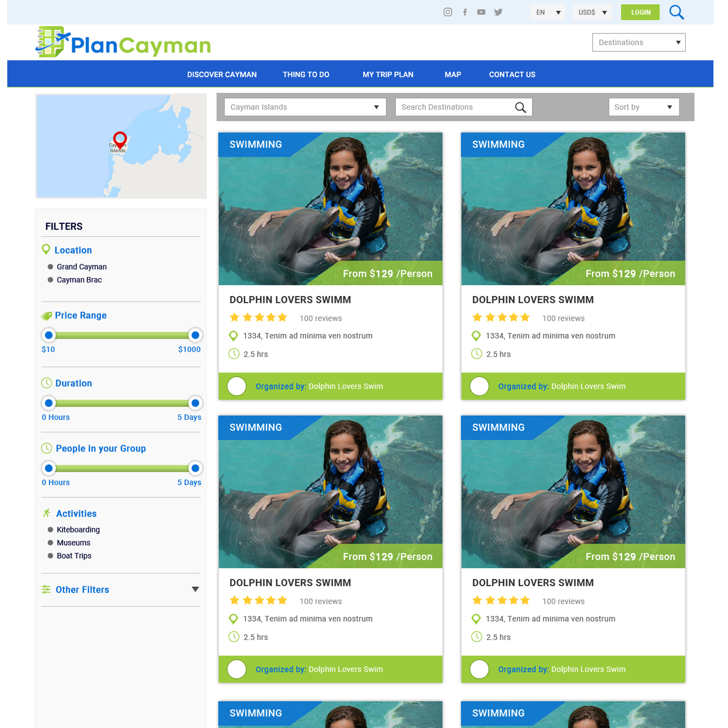This screenshot has width=728, height=728.
Task: Click the organizer avatar in second-row right card
Action: tap(480, 669)
